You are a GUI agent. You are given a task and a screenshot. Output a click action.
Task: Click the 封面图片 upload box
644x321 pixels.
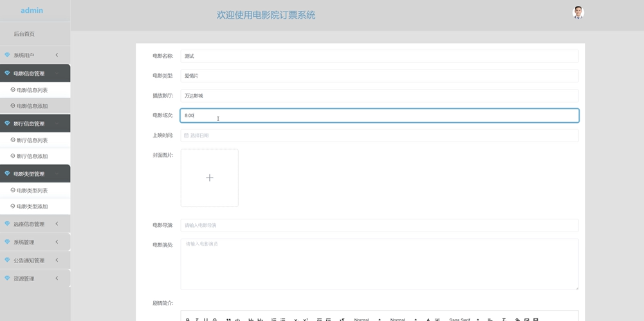(x=210, y=178)
